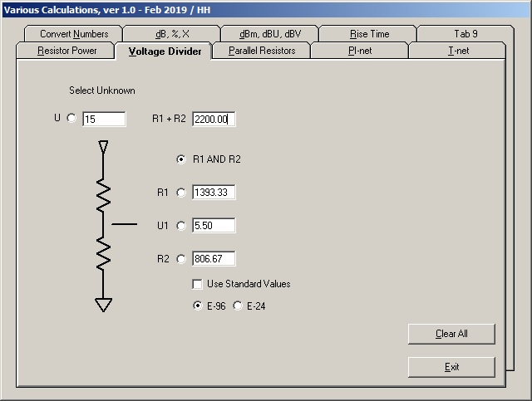The image size is (532, 401).
Task: Select the Voltage Divider tab
Action: coord(165,51)
